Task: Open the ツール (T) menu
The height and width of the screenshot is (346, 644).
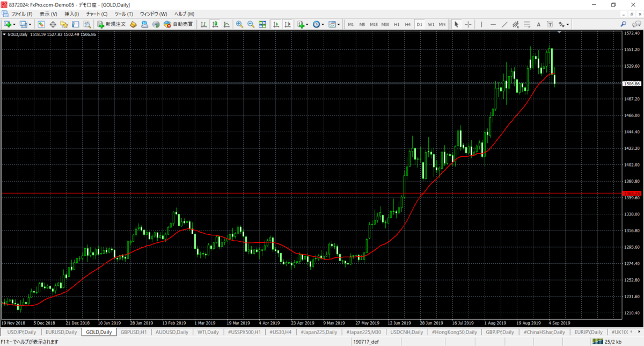Action: [x=123, y=13]
